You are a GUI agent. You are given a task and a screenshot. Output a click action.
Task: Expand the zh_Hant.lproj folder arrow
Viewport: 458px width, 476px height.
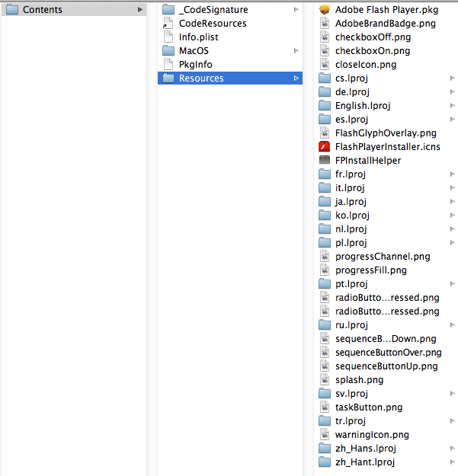click(x=453, y=462)
